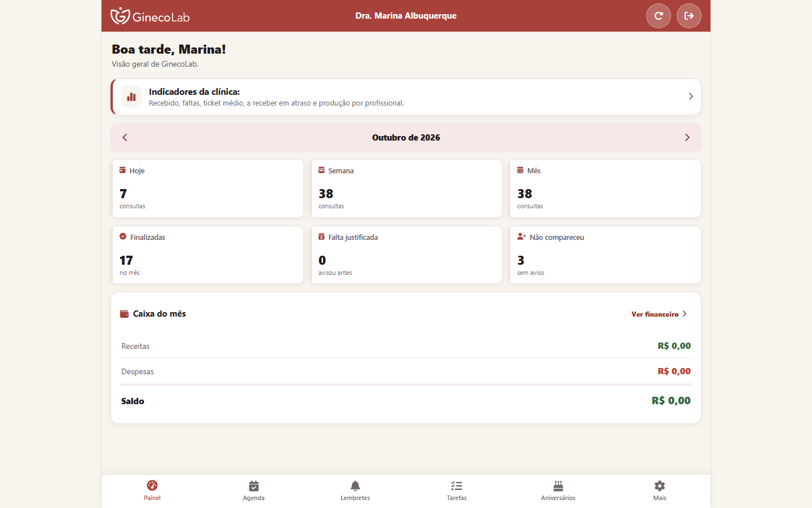The height and width of the screenshot is (508, 812).
Task: Click the Semana calendar icon
Action: point(321,170)
